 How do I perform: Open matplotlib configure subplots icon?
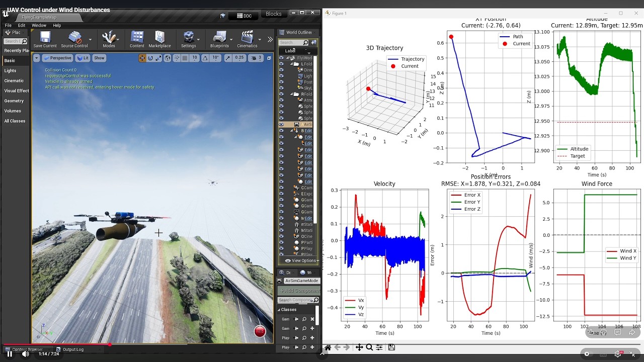click(x=379, y=347)
